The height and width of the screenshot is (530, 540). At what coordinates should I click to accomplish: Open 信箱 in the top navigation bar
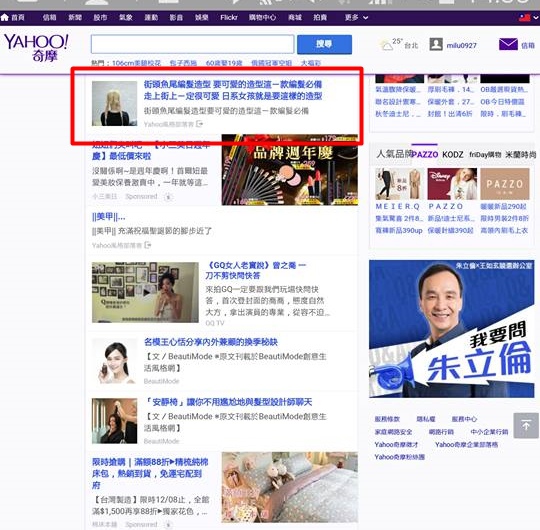(50, 17)
